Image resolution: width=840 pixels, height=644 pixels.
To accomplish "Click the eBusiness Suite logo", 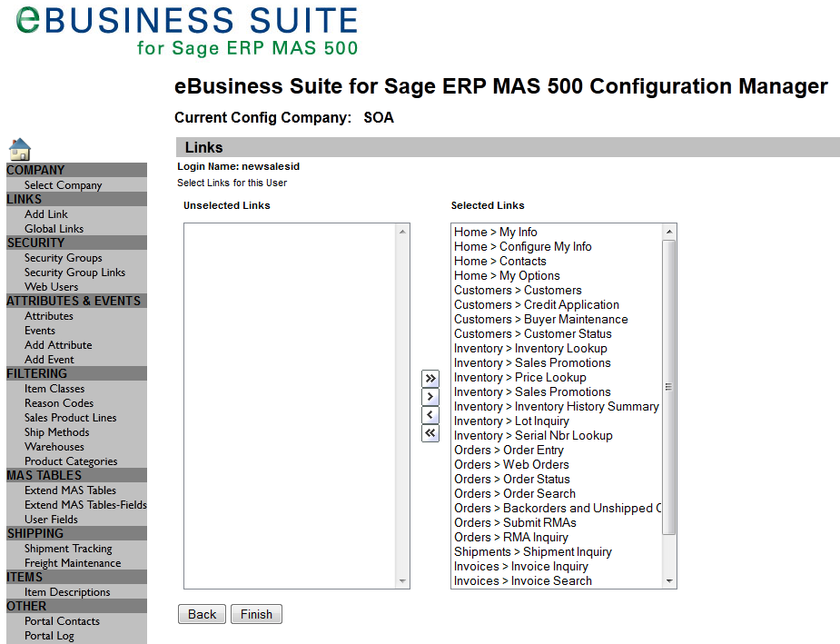I will (187, 30).
